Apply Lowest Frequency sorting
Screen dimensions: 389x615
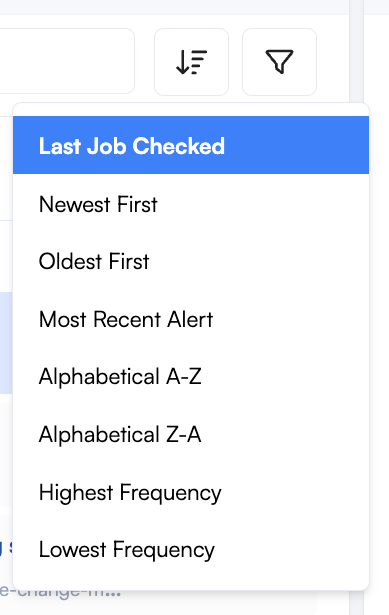pyautogui.click(x=191, y=549)
